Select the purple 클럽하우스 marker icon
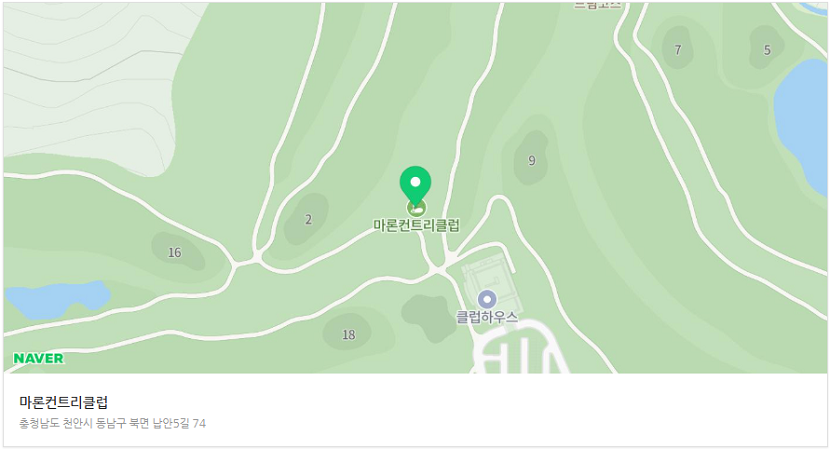This screenshot has width=830, height=449. click(x=487, y=300)
